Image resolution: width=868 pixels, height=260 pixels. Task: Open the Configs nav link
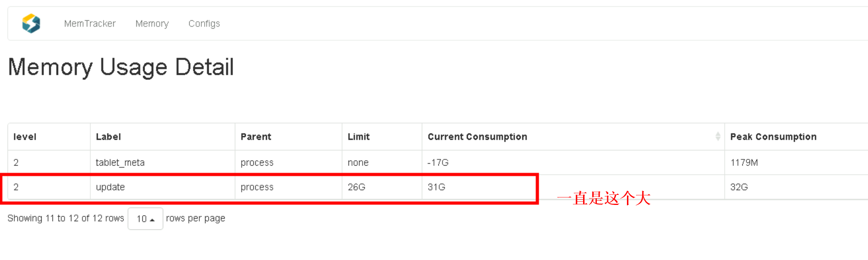pos(204,23)
